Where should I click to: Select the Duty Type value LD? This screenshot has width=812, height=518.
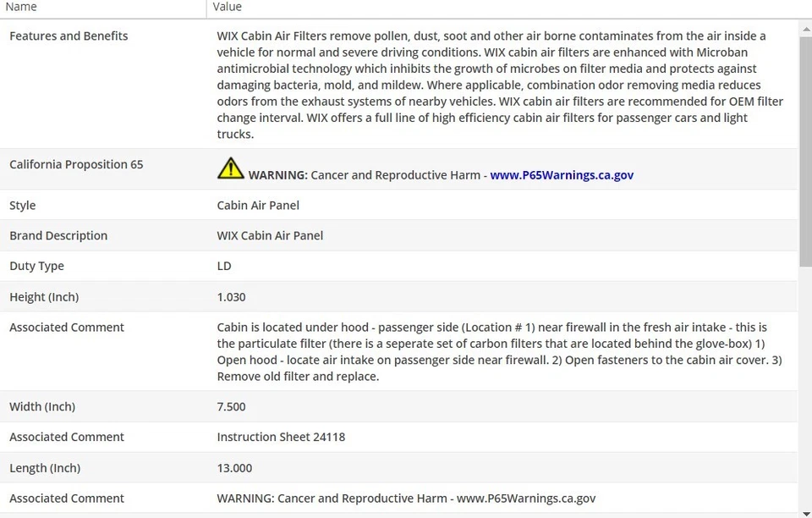224,267
